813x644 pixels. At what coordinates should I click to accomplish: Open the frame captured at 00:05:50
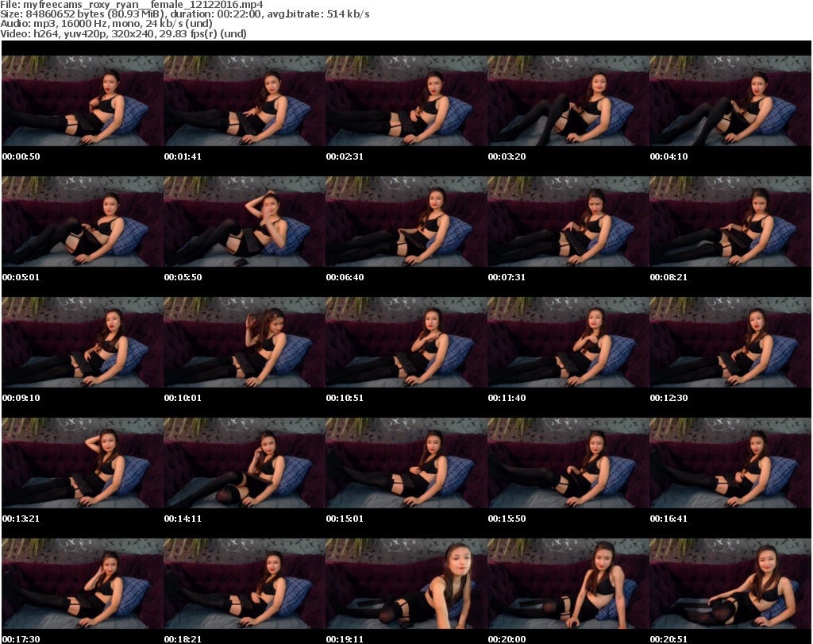point(245,222)
